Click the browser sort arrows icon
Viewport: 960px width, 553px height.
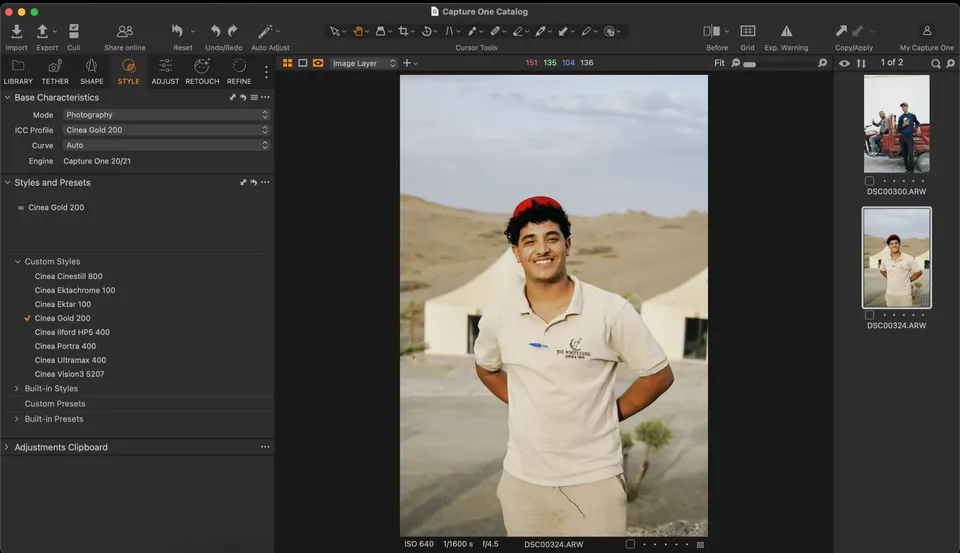coord(861,63)
